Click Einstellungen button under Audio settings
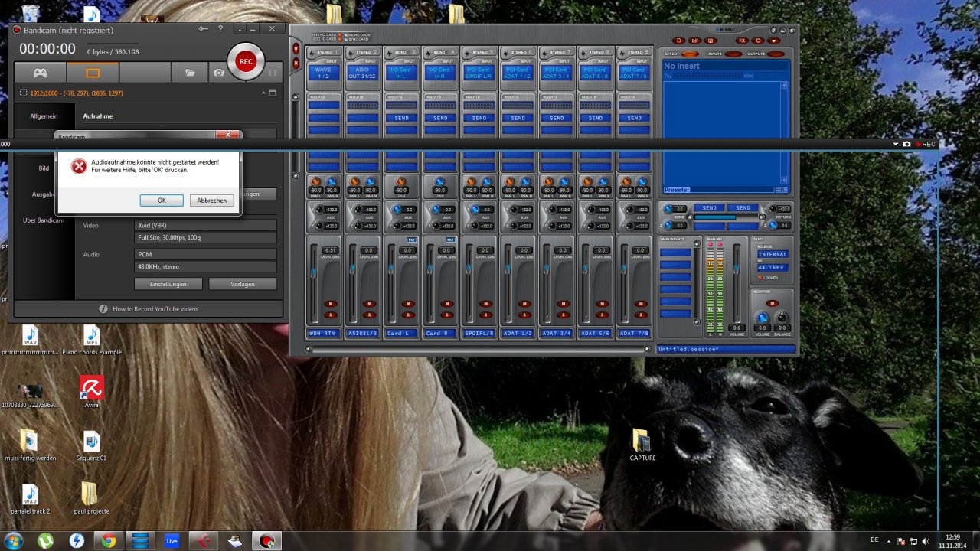This screenshot has height=551, width=980. click(x=168, y=284)
